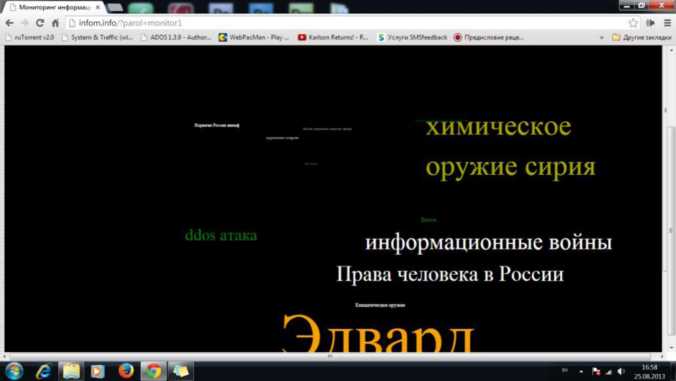Click the browser back arrow

(9, 23)
